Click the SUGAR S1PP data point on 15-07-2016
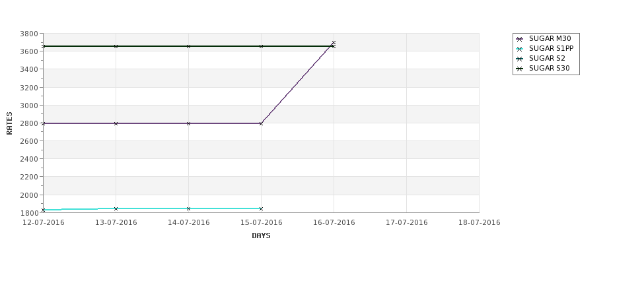 261,208
